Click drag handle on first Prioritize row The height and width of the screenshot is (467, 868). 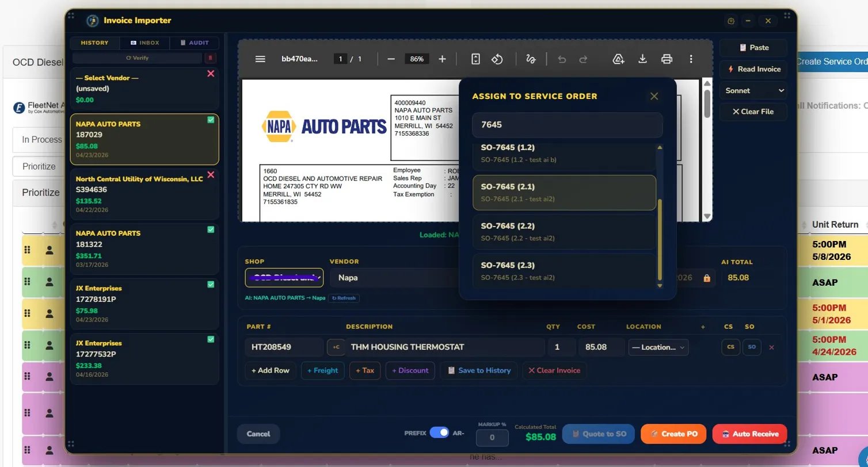tap(27, 250)
